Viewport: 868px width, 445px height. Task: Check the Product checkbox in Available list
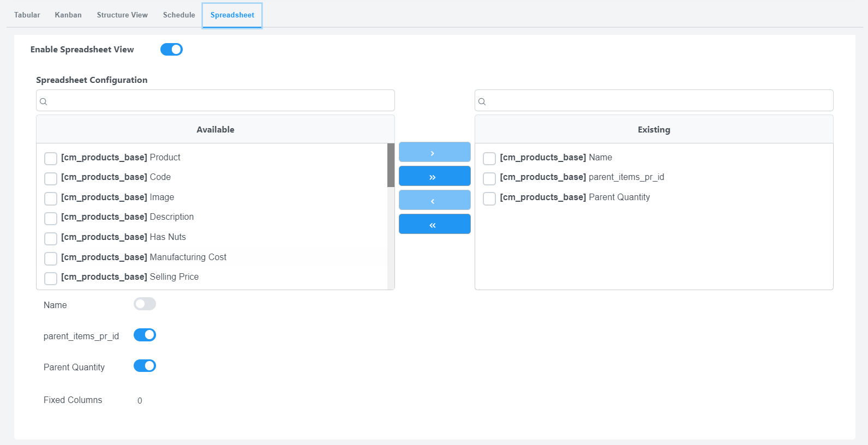[51, 158]
